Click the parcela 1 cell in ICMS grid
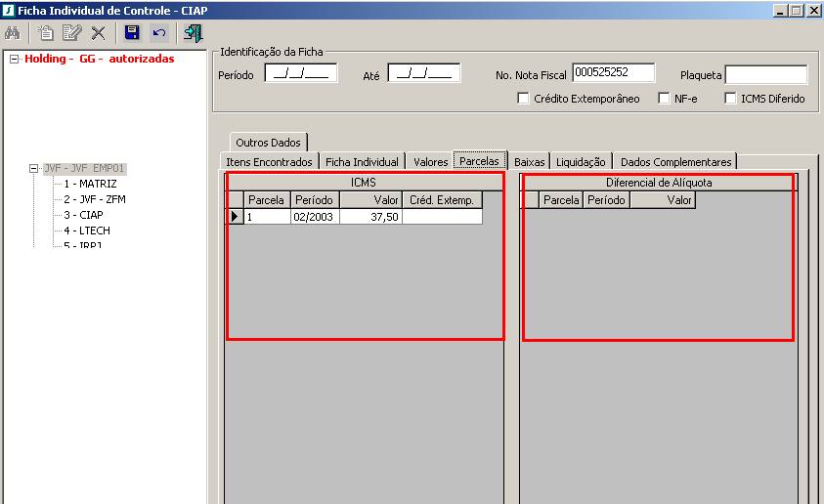 (x=267, y=217)
